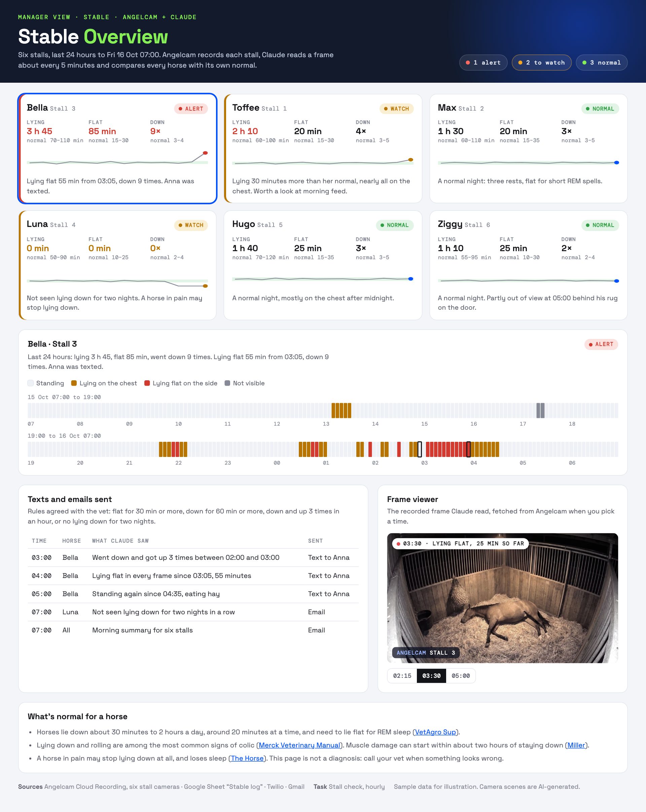Screen dimensions: 646x812
Task: Click Bella's '9×' down value
Action: click(155, 131)
